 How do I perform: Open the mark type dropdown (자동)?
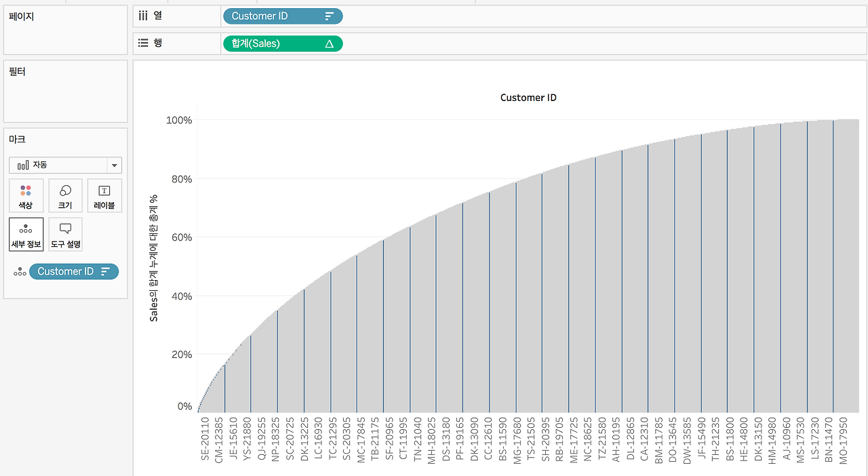(66, 165)
